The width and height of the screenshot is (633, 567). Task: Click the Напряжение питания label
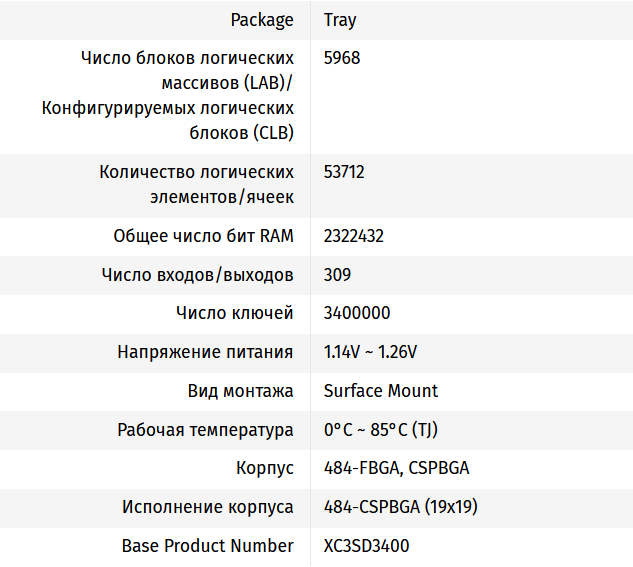tap(205, 352)
